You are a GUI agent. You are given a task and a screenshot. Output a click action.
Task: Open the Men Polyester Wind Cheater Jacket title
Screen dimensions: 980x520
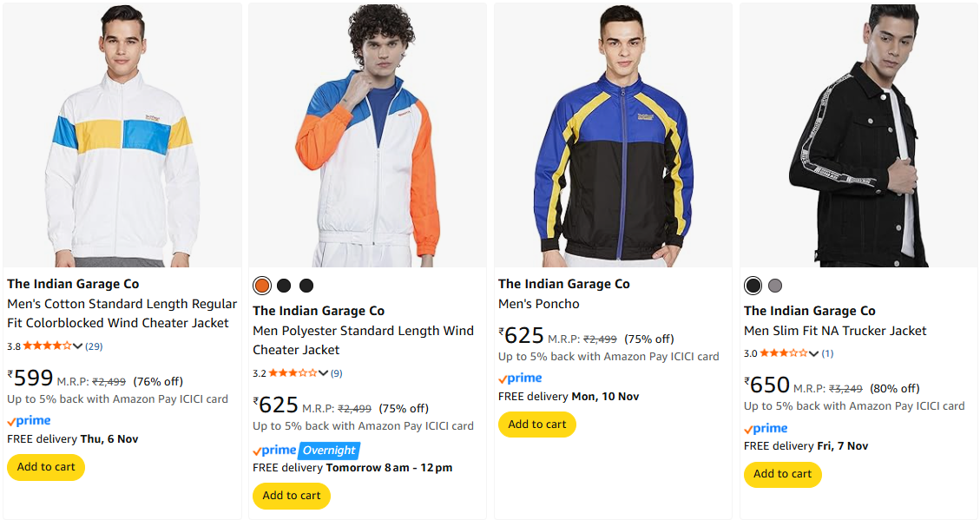(x=363, y=340)
